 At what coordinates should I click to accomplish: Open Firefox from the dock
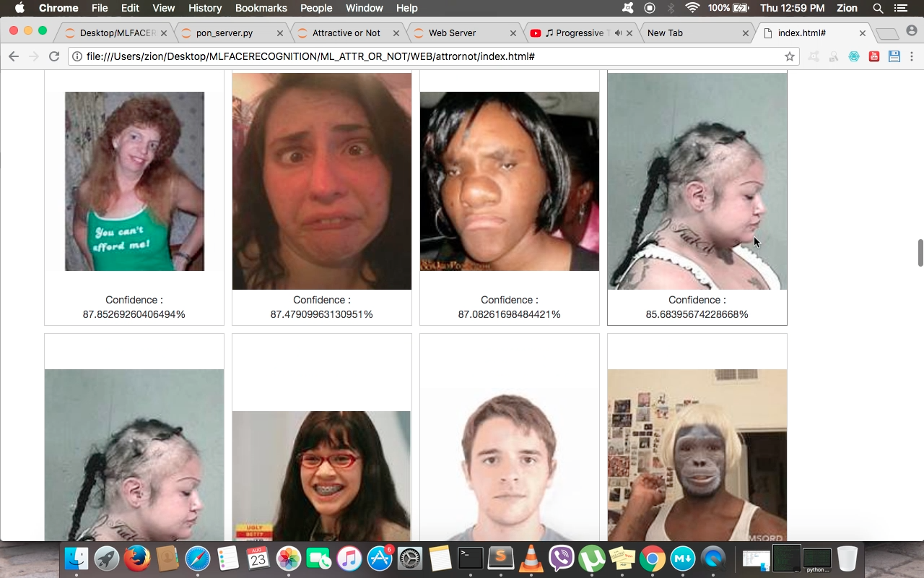point(136,558)
